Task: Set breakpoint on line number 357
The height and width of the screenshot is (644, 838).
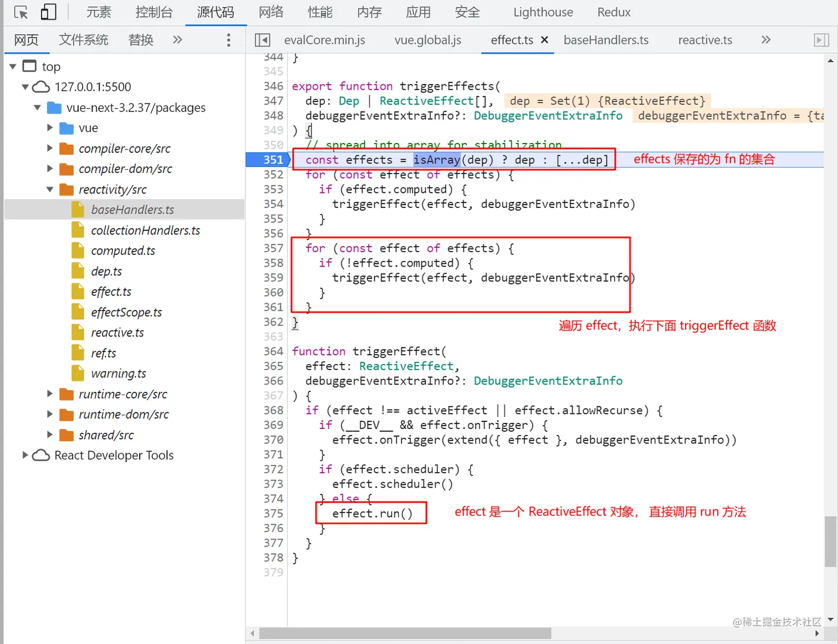Action: click(x=273, y=248)
